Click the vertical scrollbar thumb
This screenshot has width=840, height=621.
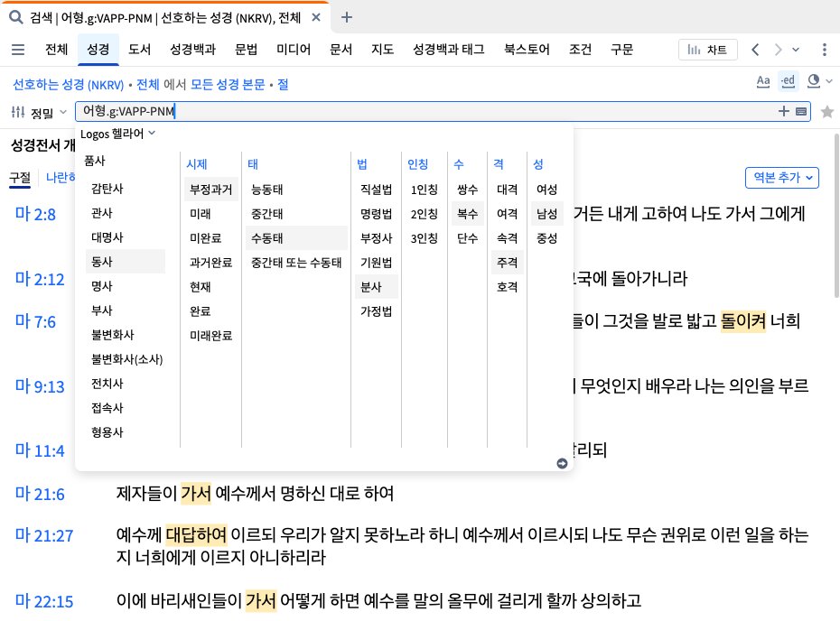pyautogui.click(x=836, y=215)
